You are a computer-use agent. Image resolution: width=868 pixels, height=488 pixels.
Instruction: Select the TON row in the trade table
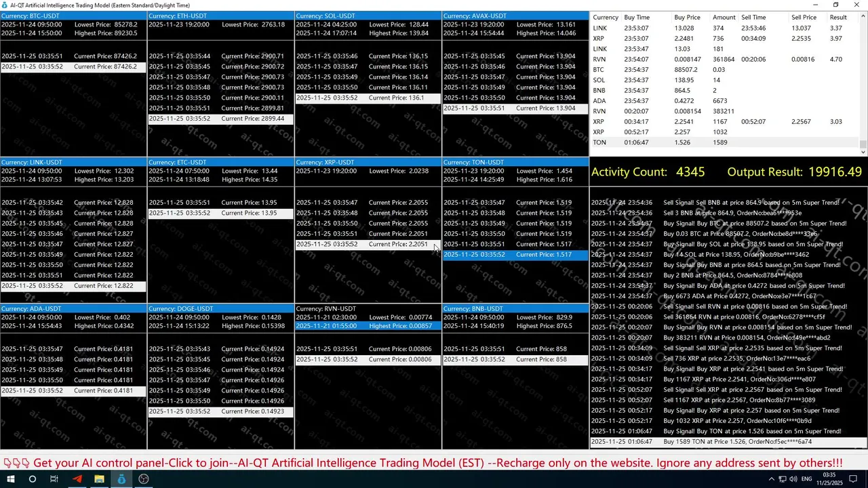[x=725, y=142]
